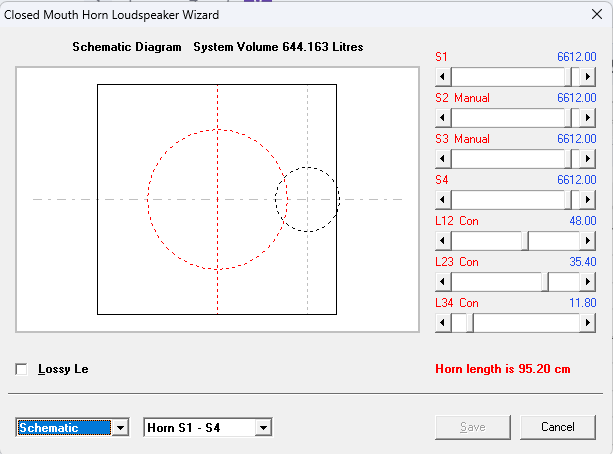Decrease S1 with the left arrow
The width and height of the screenshot is (613, 454).
pos(443,77)
